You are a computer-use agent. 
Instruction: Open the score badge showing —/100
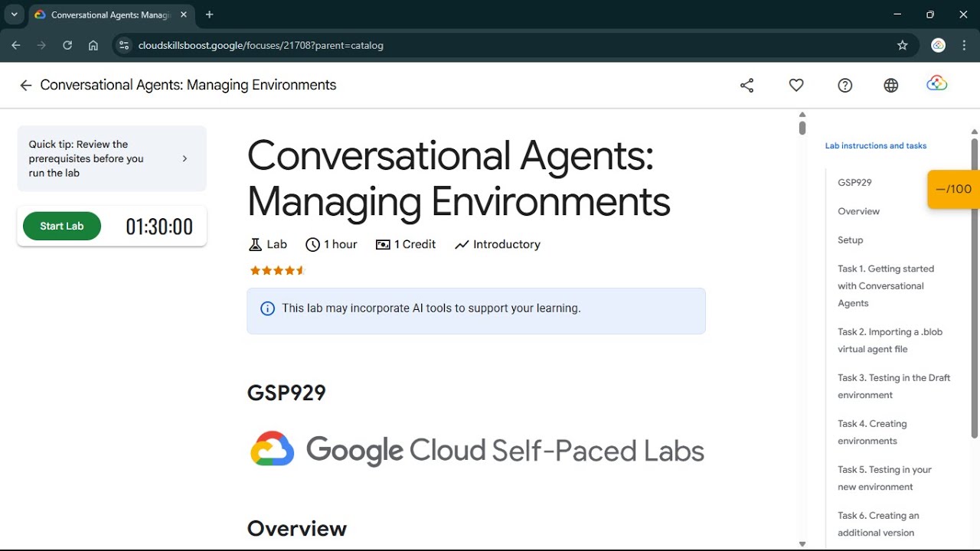click(x=953, y=189)
